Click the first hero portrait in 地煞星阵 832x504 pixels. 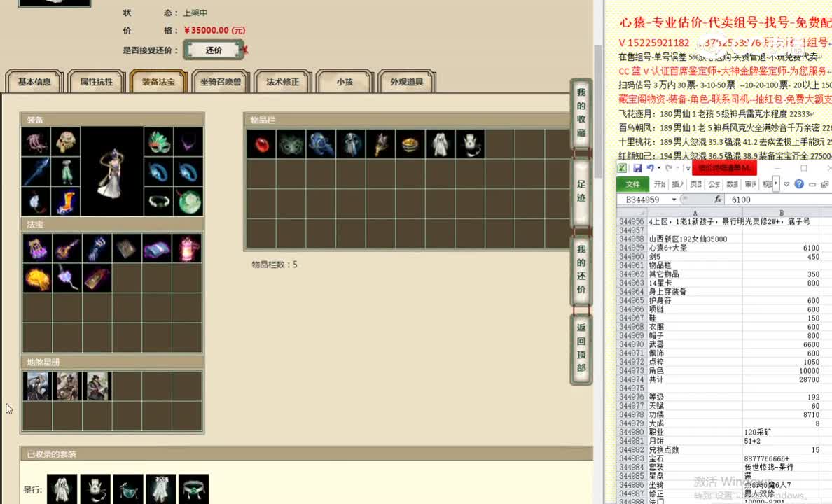[38, 386]
